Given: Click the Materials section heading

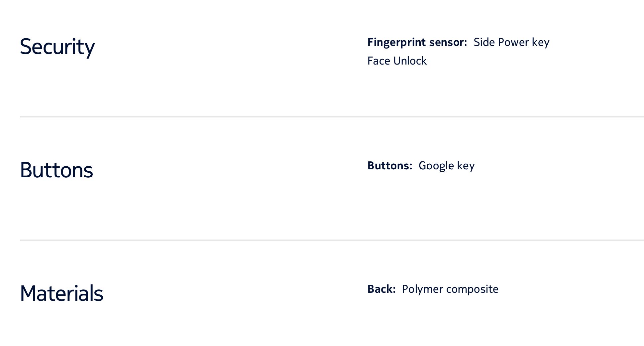Looking at the screenshot, I should click(61, 293).
